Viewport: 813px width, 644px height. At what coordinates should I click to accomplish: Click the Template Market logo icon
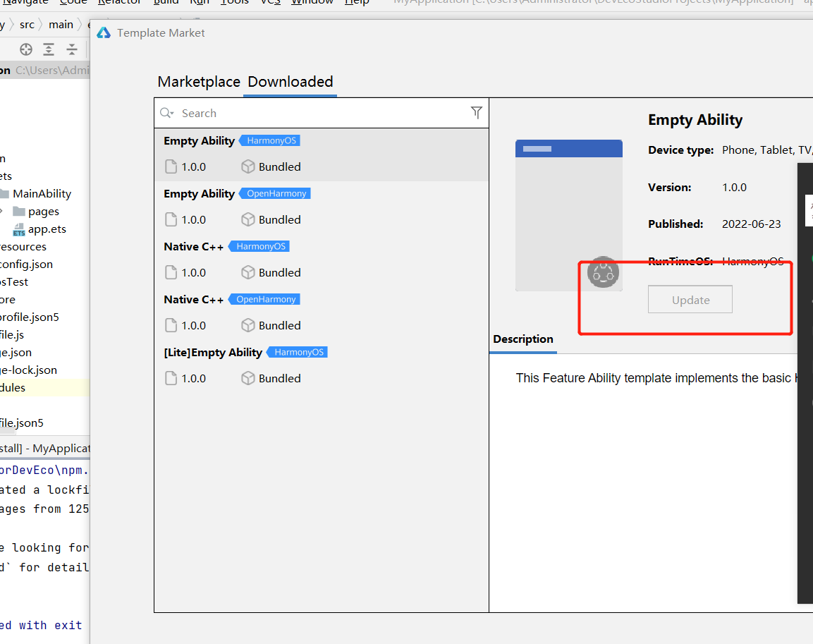(104, 32)
